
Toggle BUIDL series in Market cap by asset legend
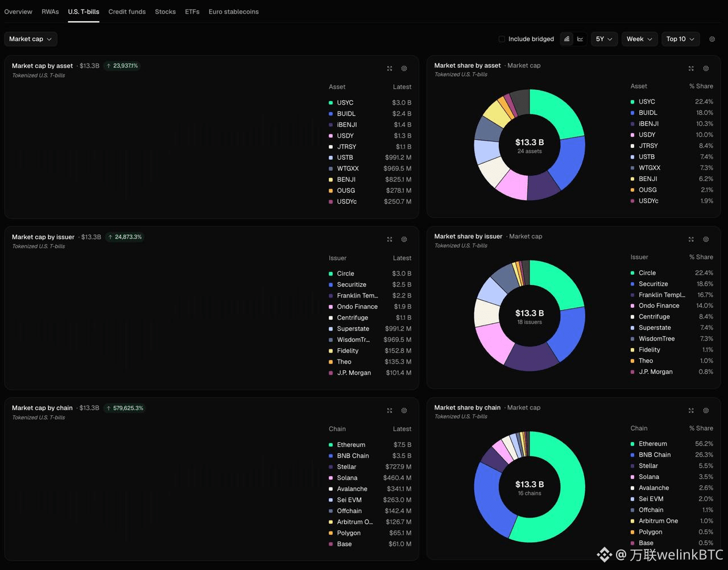370,114
